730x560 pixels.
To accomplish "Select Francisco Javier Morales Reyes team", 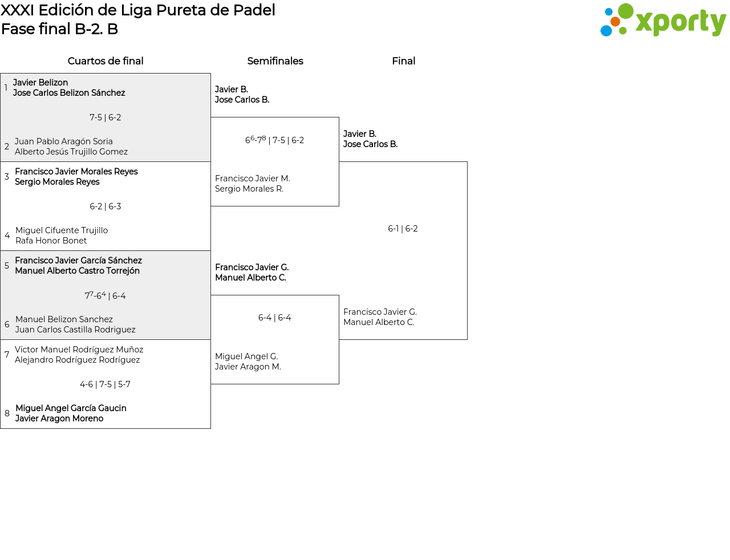I will coord(76,177).
